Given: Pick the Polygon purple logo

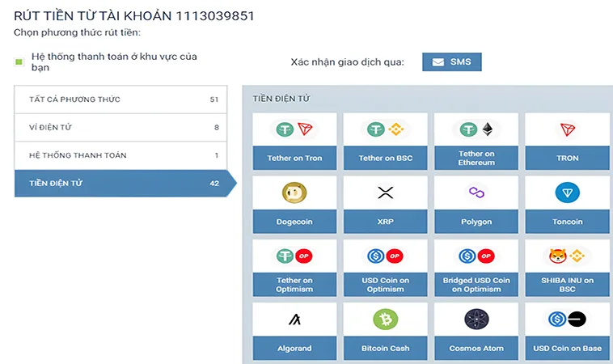Looking at the screenshot, I should (476, 193).
